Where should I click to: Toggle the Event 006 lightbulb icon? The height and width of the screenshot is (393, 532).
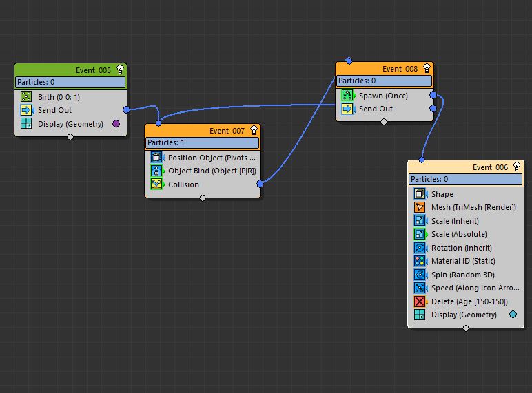click(517, 167)
